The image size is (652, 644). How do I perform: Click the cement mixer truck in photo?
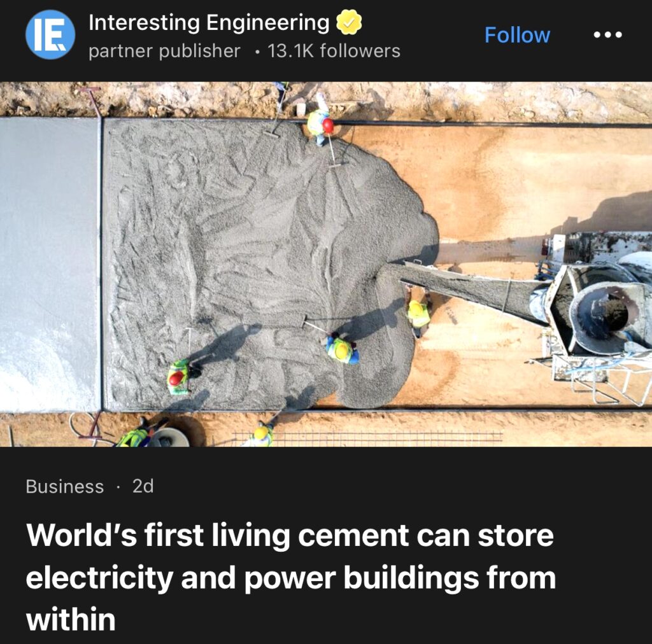595,316
